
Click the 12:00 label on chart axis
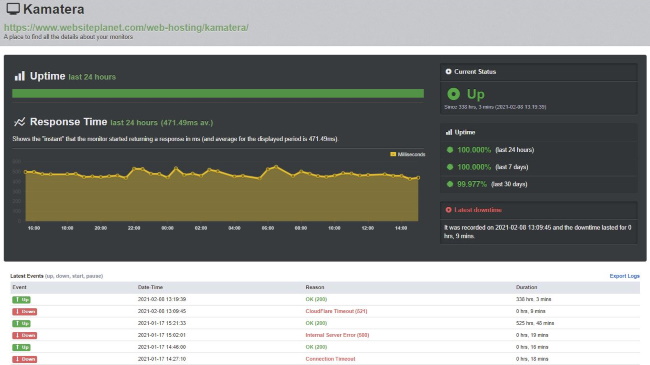pyautogui.click(x=368, y=228)
